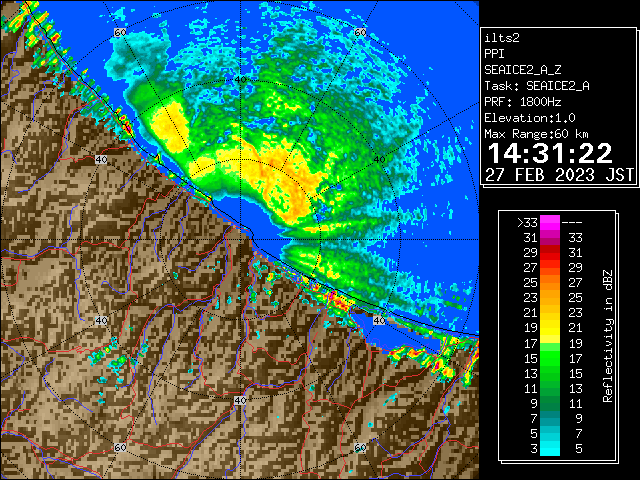
Task: Click the '60' range ring label at northwest
Action: [120, 32]
